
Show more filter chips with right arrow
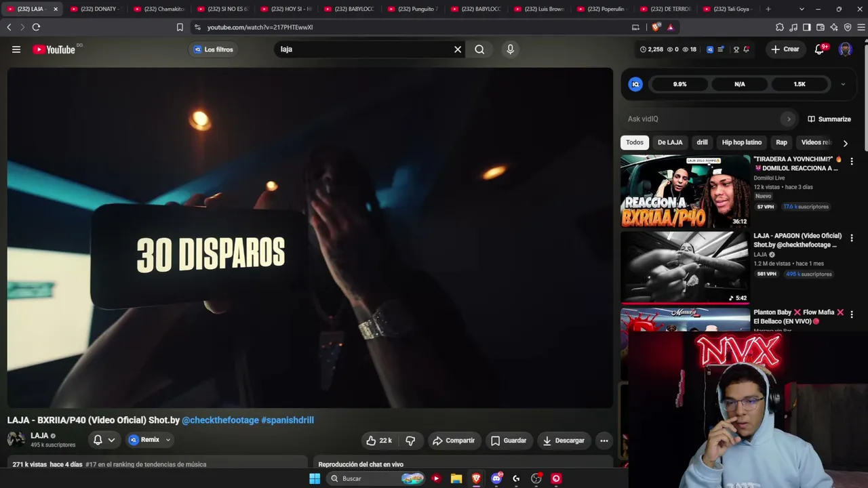click(845, 143)
